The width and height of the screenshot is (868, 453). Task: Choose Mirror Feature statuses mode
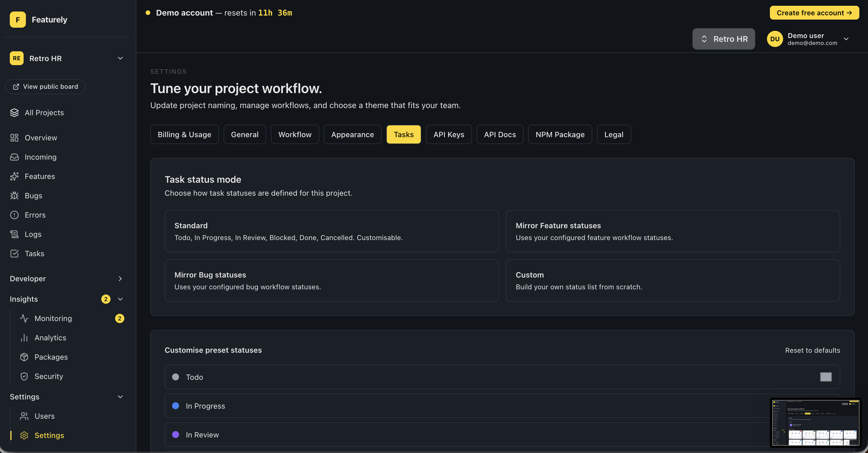tap(673, 231)
